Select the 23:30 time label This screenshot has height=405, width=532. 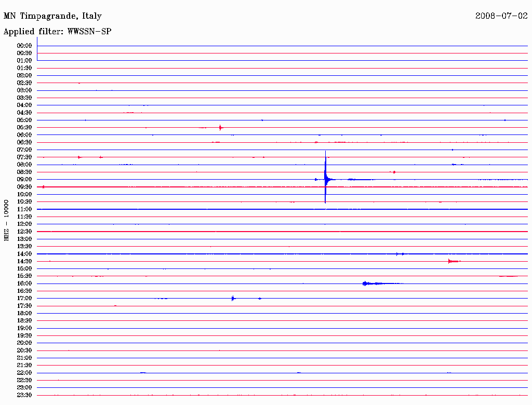coord(24,395)
